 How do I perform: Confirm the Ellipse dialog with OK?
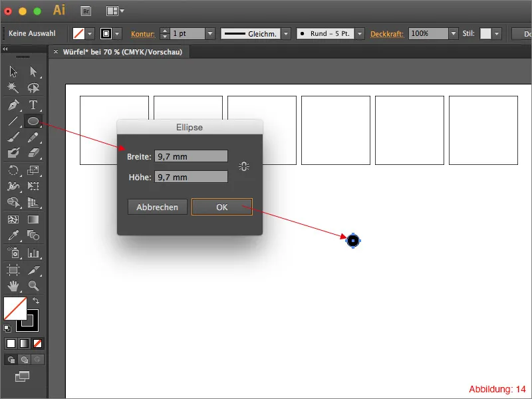222,207
